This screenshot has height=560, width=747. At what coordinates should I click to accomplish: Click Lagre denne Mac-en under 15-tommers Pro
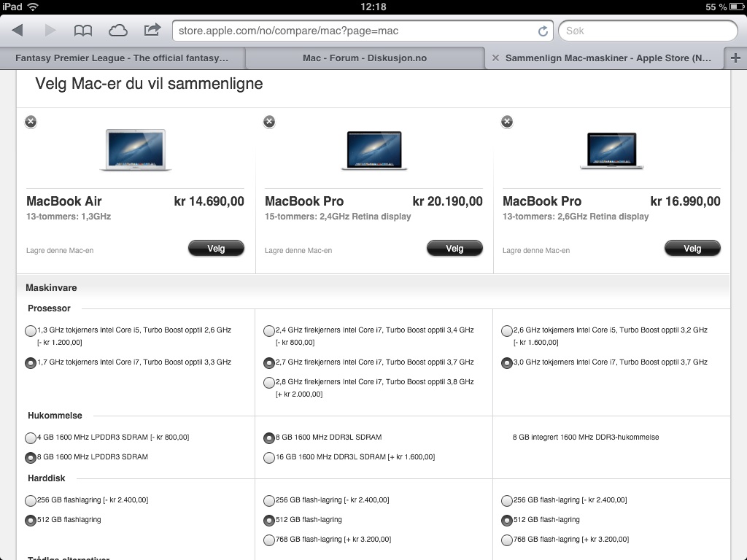[x=298, y=251]
